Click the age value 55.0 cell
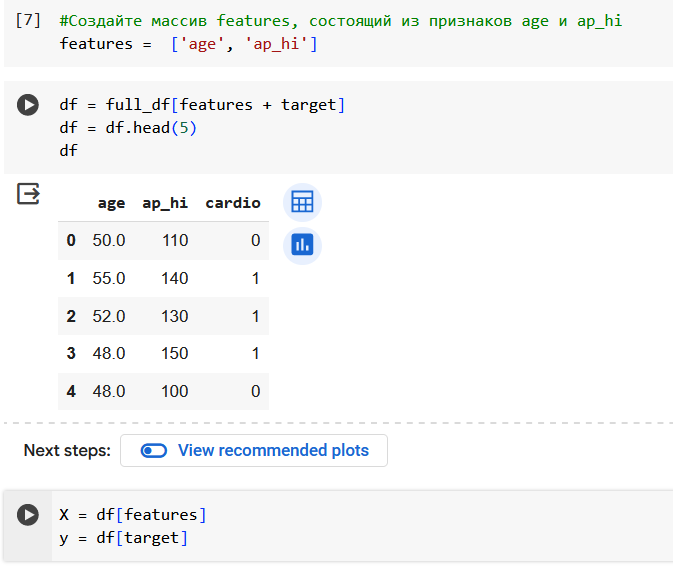Image resolution: width=673 pixels, height=568 pixels. (x=109, y=278)
